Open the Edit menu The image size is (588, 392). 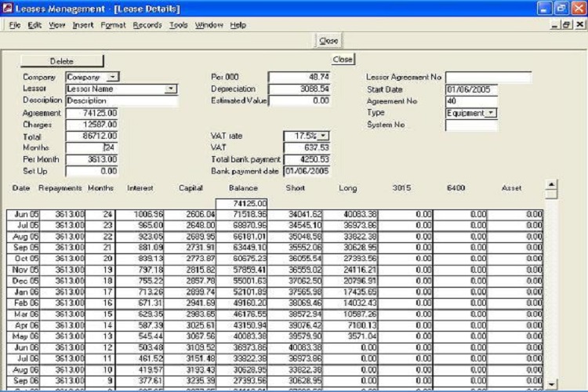tap(34, 25)
